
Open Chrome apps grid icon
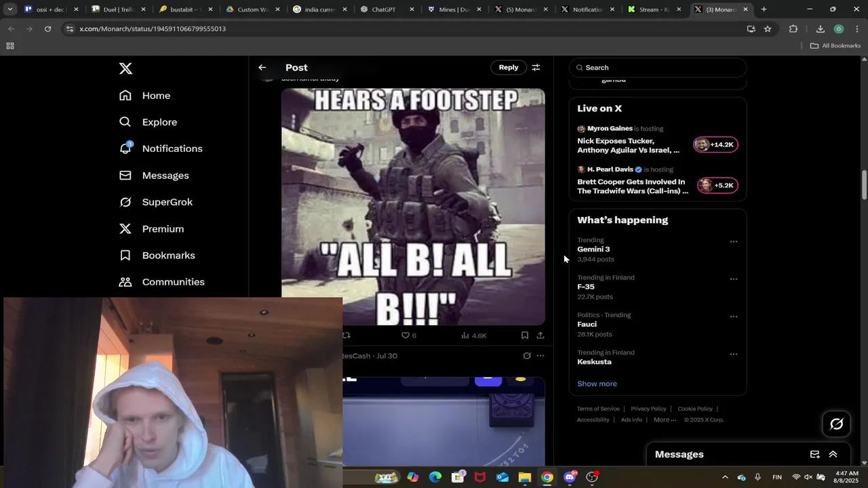point(10,46)
